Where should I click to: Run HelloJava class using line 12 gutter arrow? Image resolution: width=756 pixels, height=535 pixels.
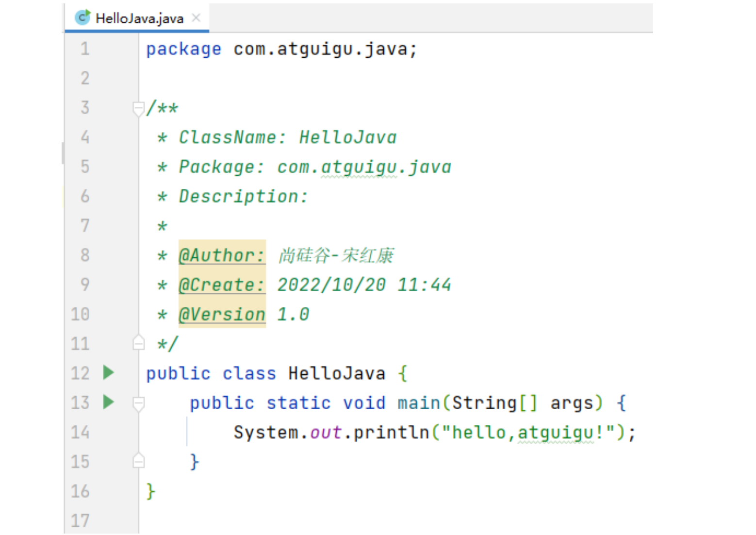pos(109,373)
